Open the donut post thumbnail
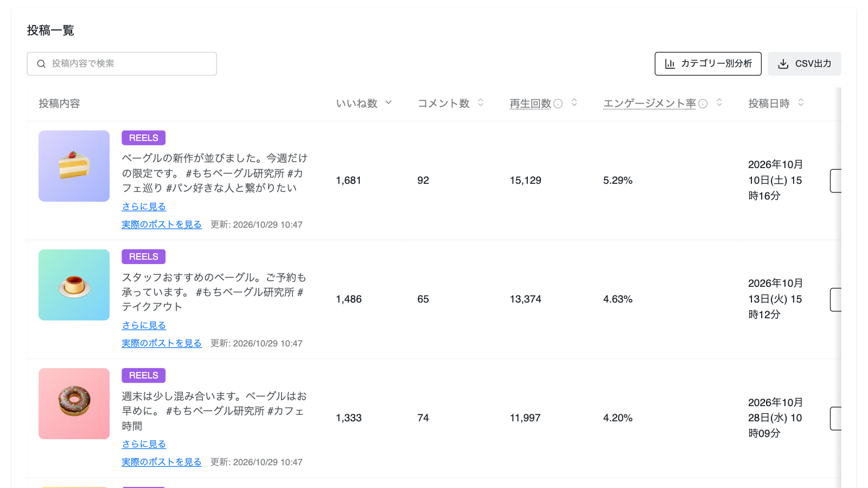868x488 pixels. pyautogui.click(x=74, y=403)
